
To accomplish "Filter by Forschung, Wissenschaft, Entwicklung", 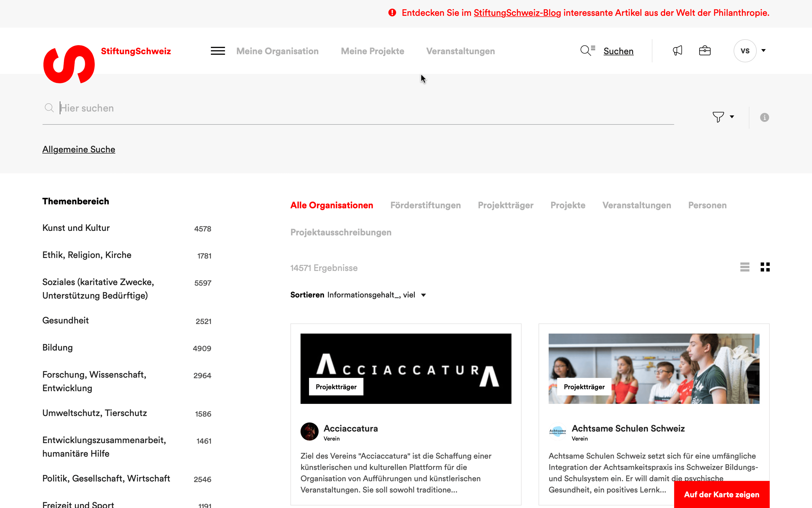I will pyautogui.click(x=94, y=381).
